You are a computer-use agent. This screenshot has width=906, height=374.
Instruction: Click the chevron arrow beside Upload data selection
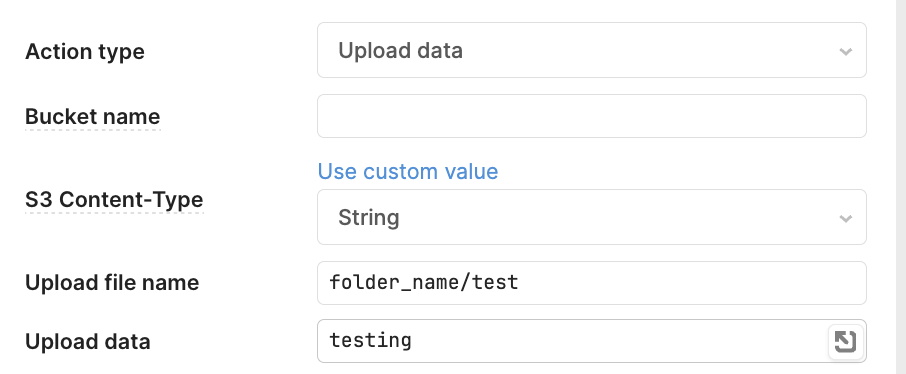point(845,51)
